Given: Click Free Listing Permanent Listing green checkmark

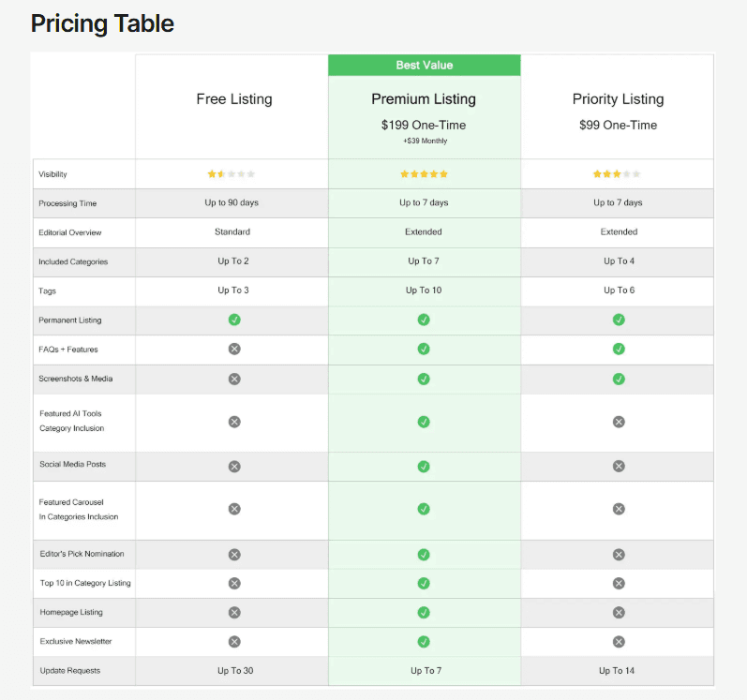Looking at the screenshot, I should point(234,320).
